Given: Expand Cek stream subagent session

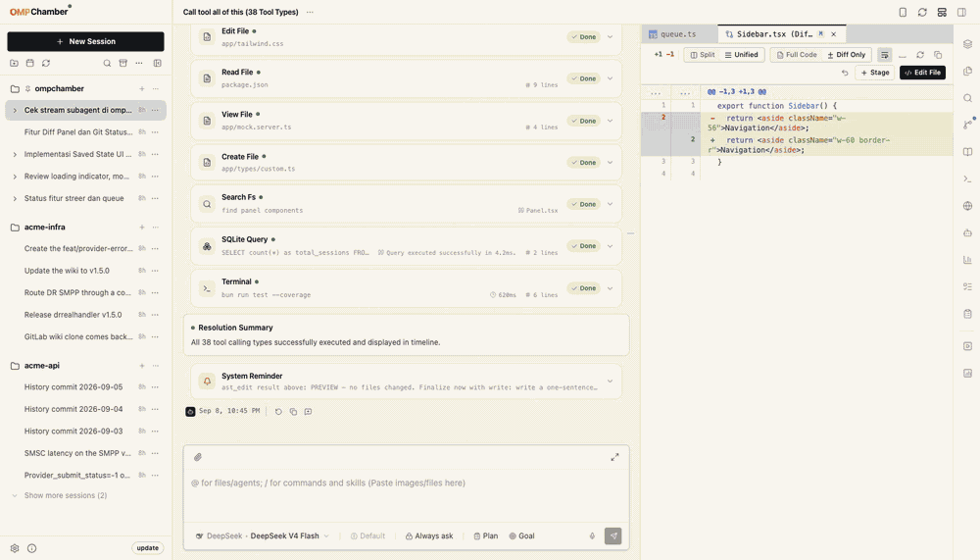Looking at the screenshot, I should [x=15, y=110].
